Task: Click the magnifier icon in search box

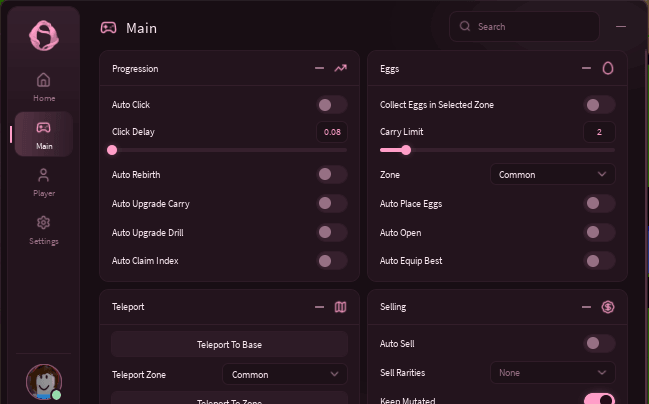Action: coord(465,26)
